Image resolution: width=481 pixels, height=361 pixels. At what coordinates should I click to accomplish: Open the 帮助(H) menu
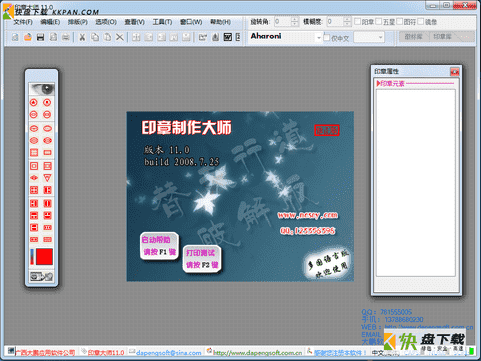click(x=220, y=22)
